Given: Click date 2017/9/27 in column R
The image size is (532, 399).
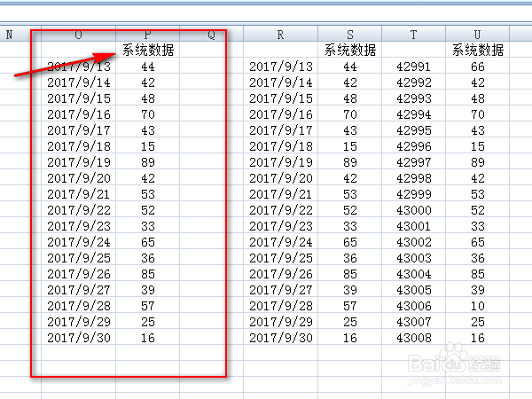Looking at the screenshot, I should 281,290.
